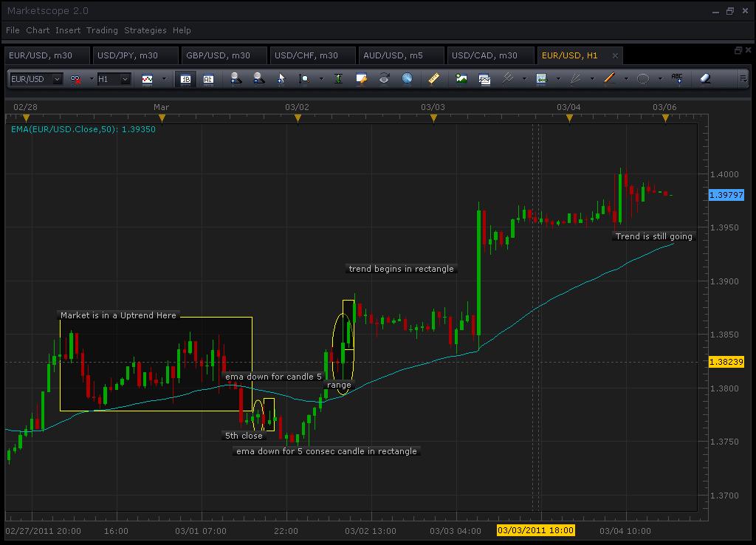Select the ellipse shape drawing tool
The height and width of the screenshot is (545, 756).
(643, 78)
